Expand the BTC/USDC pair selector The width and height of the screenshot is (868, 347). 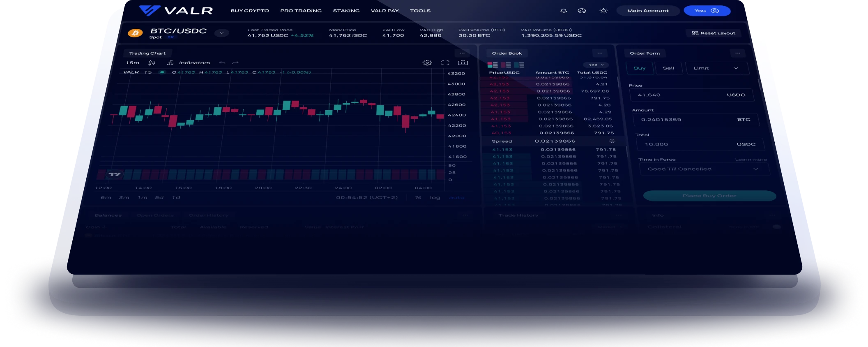tap(221, 33)
